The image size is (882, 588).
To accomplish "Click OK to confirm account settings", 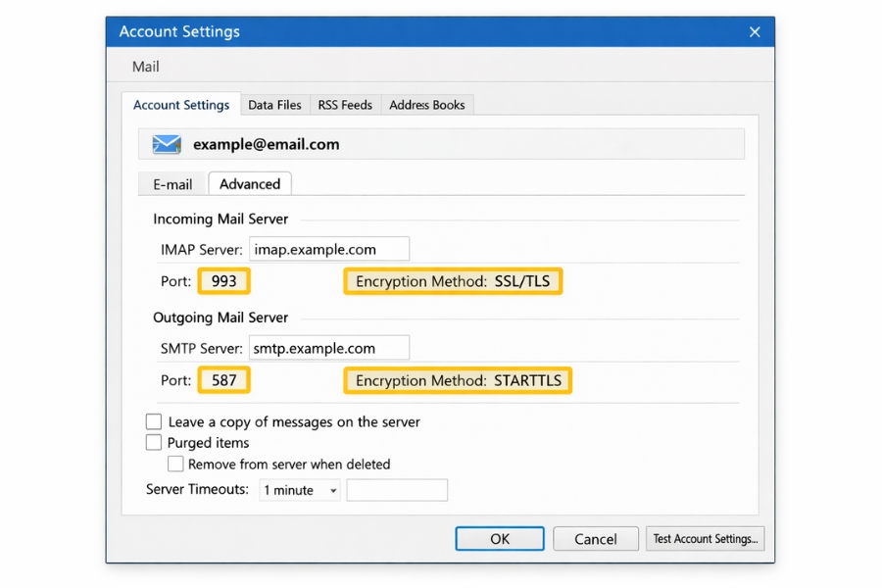I will click(x=500, y=538).
